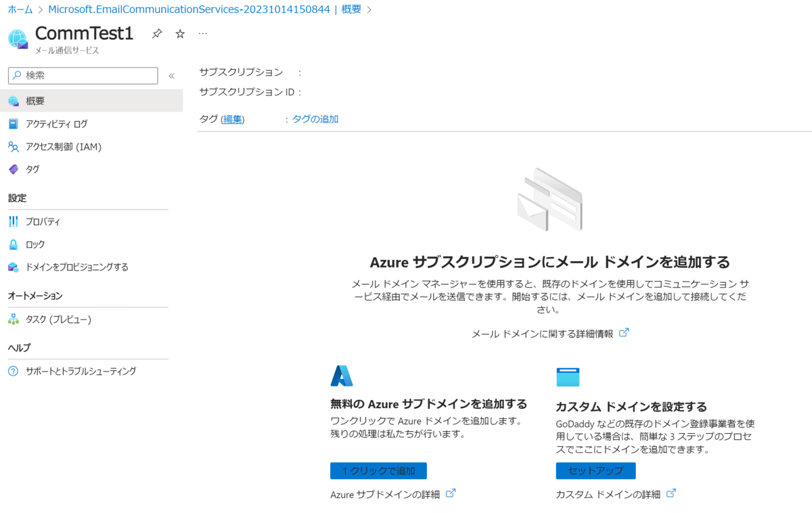
Task: Click the カスタム ドメイン window icon
Action: [568, 377]
